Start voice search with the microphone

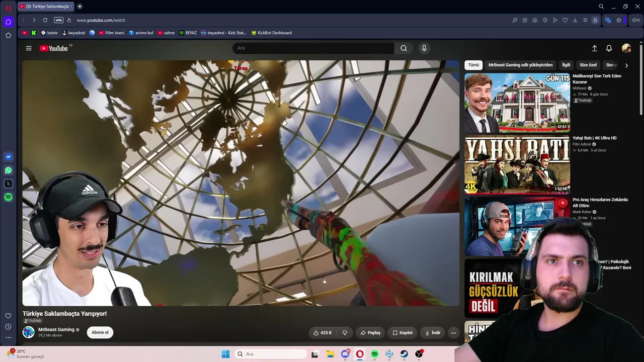point(424,48)
